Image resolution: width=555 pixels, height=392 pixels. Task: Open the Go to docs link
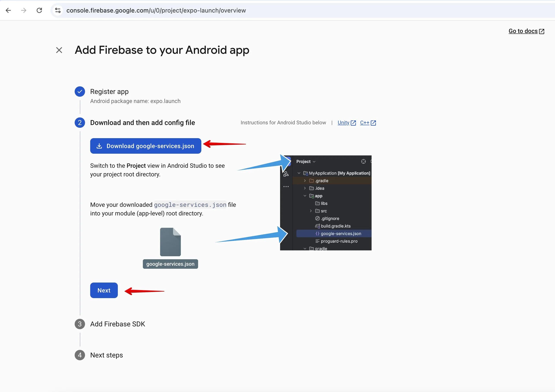[526, 31]
